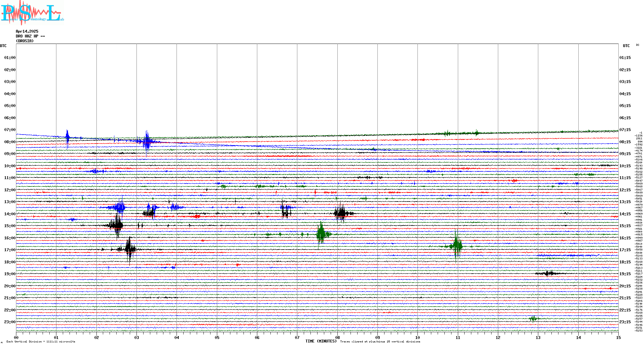Click the DRO HHZ HP station label
This screenshot has height=346, width=644.
(x=30, y=36)
